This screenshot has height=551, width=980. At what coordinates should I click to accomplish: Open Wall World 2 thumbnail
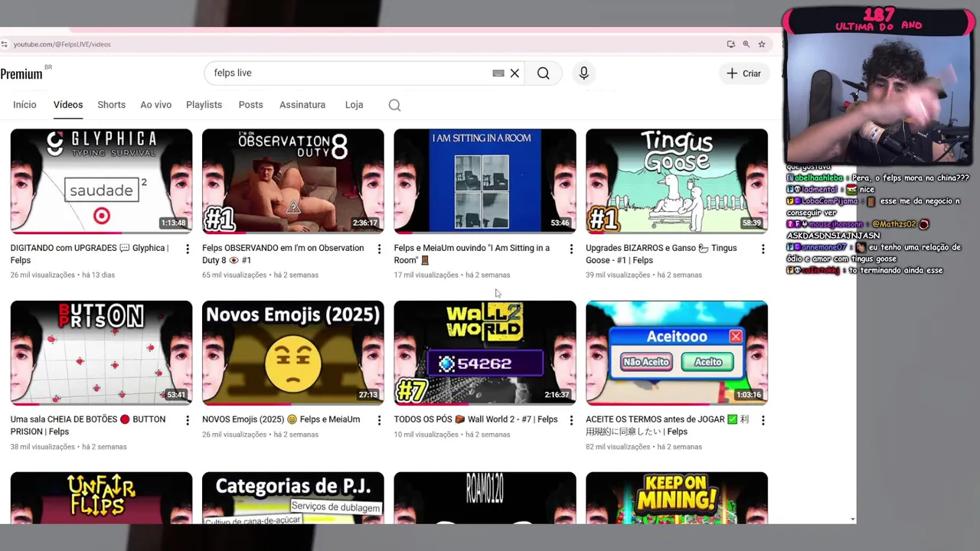[485, 352]
